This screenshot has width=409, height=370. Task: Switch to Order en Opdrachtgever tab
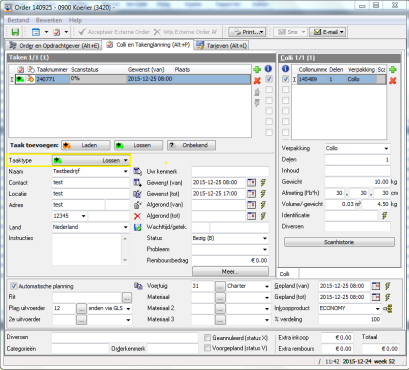[54, 45]
